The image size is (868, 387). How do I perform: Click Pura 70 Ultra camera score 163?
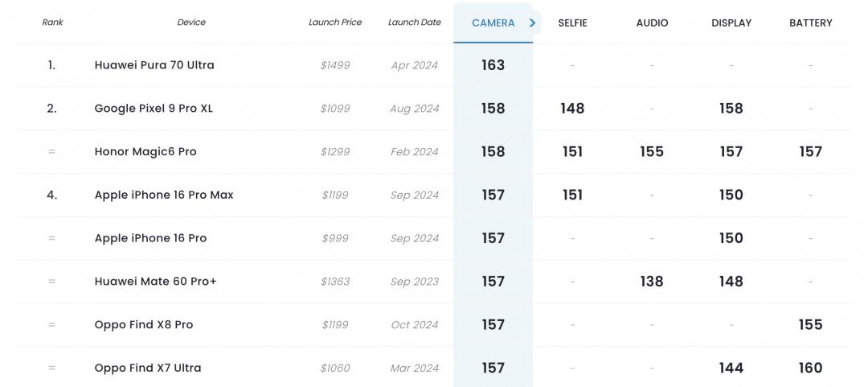[493, 65]
